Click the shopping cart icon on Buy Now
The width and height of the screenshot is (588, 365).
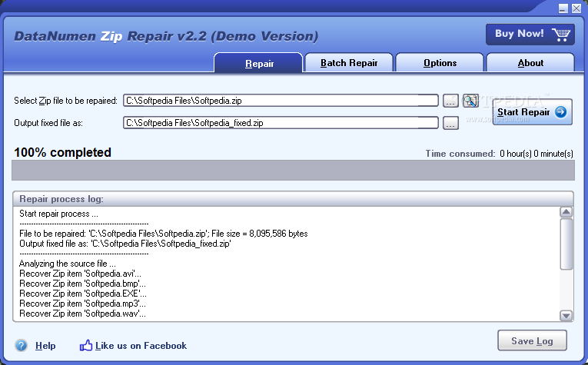coord(561,35)
